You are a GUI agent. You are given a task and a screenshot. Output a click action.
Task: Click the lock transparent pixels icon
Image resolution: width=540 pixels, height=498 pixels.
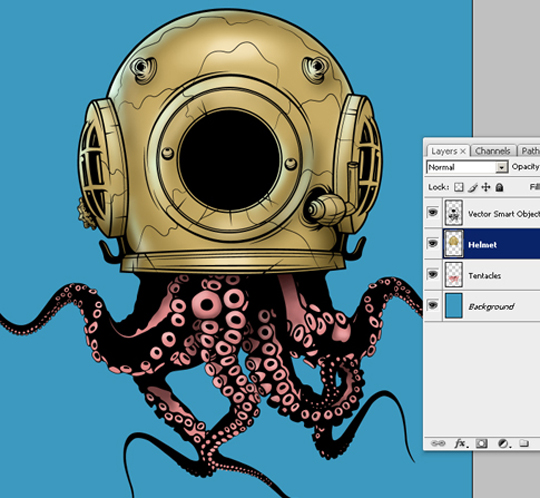click(x=458, y=187)
